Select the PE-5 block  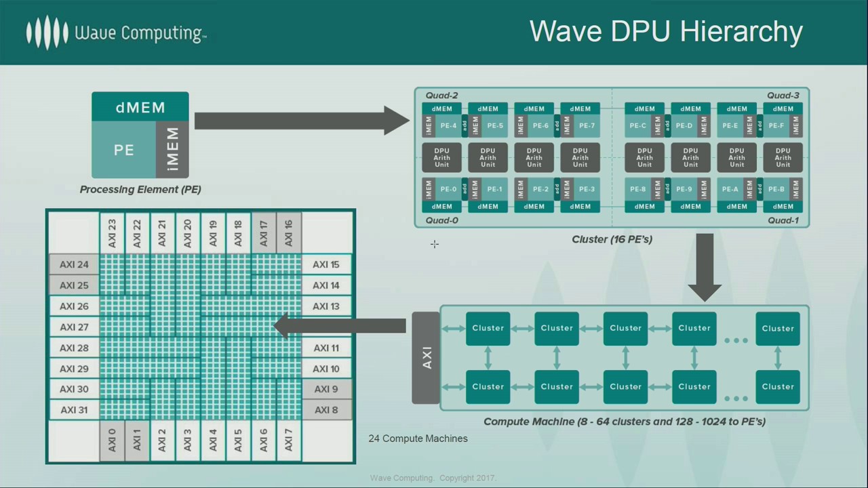[x=495, y=126]
